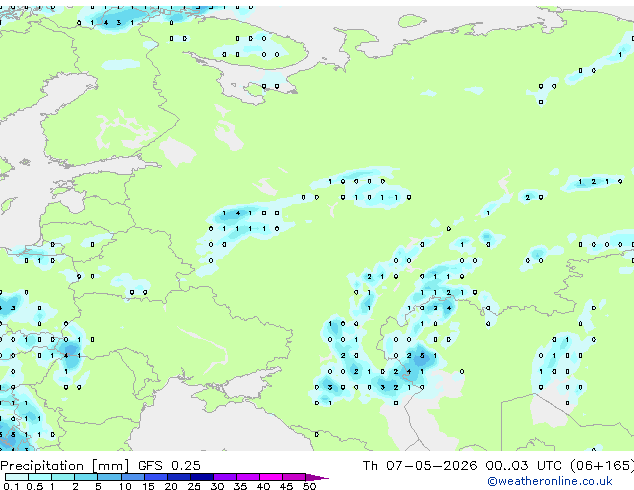This screenshot has height=490, width=634.
Task: Select the 10–15 mm legend color box
Action: [133, 477]
